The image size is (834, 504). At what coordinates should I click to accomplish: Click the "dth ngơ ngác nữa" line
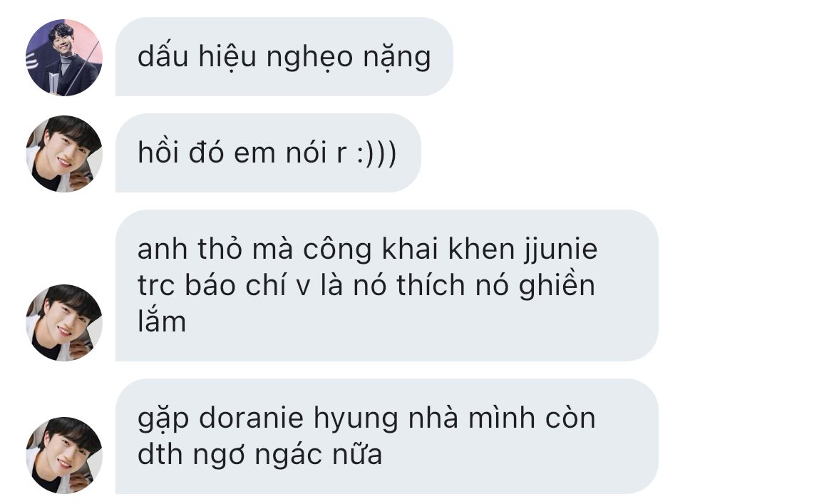coord(259,455)
